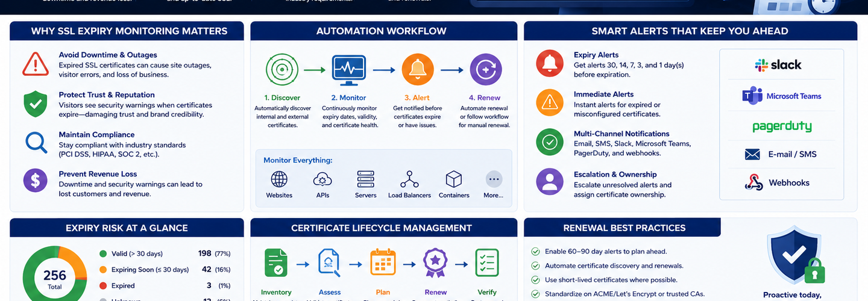The height and width of the screenshot is (301, 868).
Task: Click the green Valid legend dot
Action: point(103,254)
